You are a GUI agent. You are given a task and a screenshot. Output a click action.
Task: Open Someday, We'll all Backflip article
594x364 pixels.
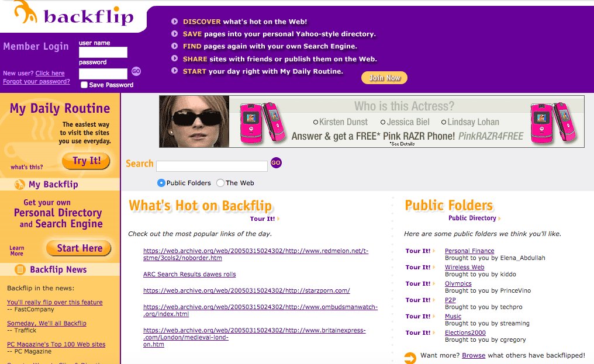(x=47, y=323)
